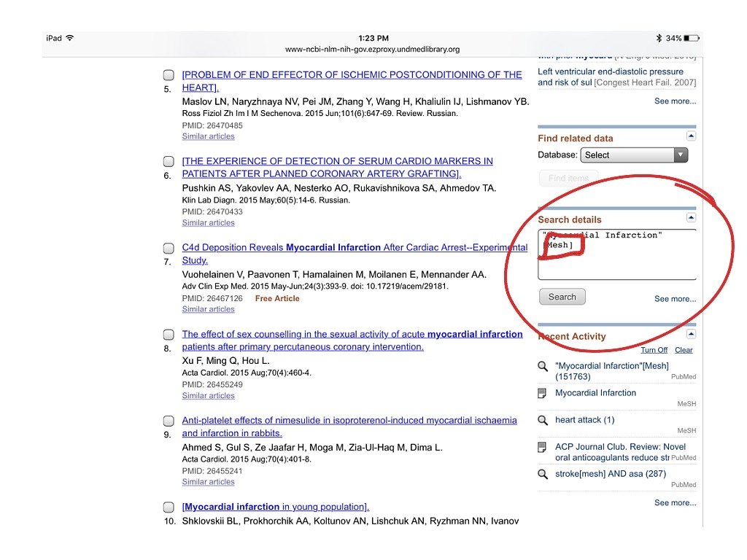Open the nimesulide anti-platelet effects article
Viewport: 747px width, 560px height.
pos(349,427)
